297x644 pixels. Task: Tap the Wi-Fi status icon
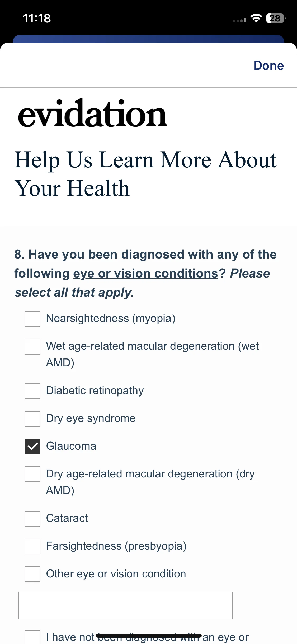click(x=256, y=18)
